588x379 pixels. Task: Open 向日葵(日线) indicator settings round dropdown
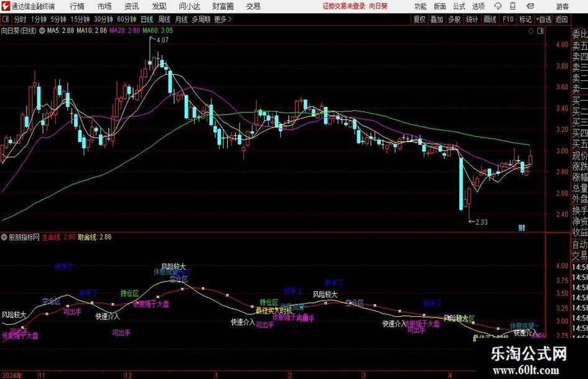(42, 30)
